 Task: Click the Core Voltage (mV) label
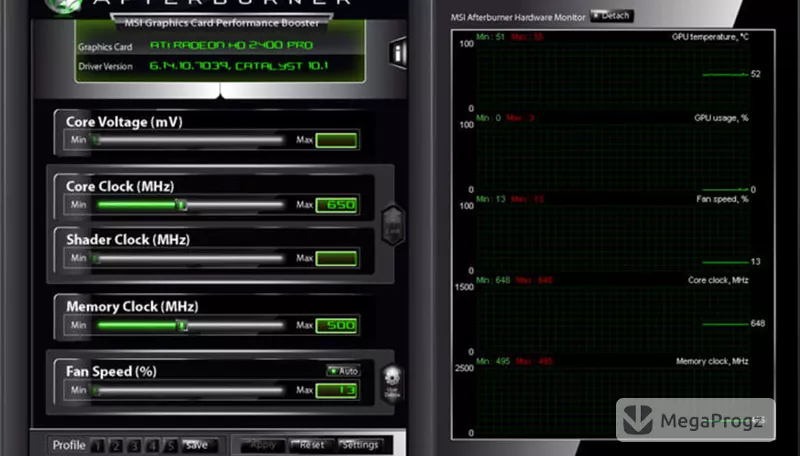click(124, 122)
